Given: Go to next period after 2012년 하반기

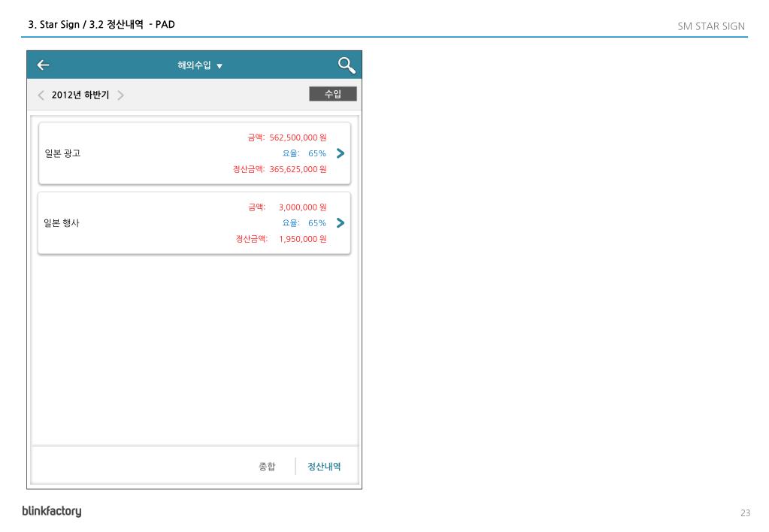Looking at the screenshot, I should pos(120,95).
